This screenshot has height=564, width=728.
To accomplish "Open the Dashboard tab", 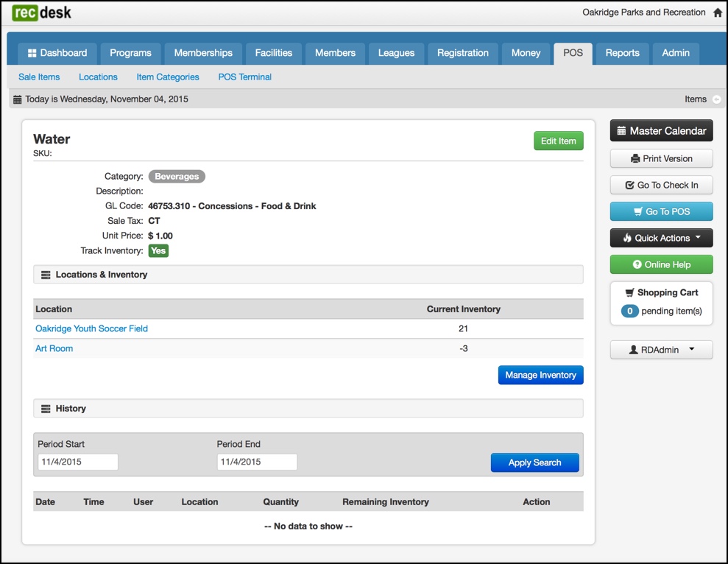I will click(57, 53).
